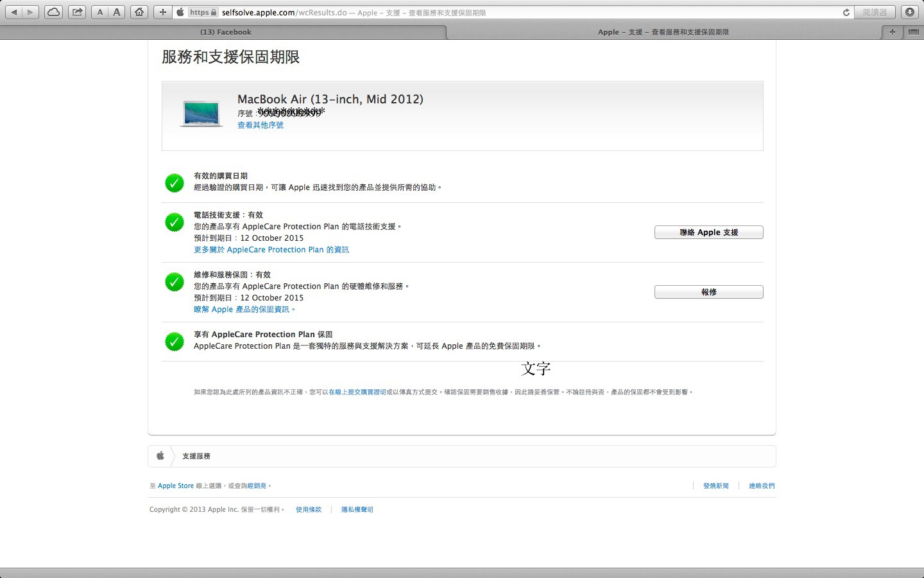Show downloads with the download arrow icon
This screenshot has height=578, width=924.
pyautogui.click(x=909, y=12)
